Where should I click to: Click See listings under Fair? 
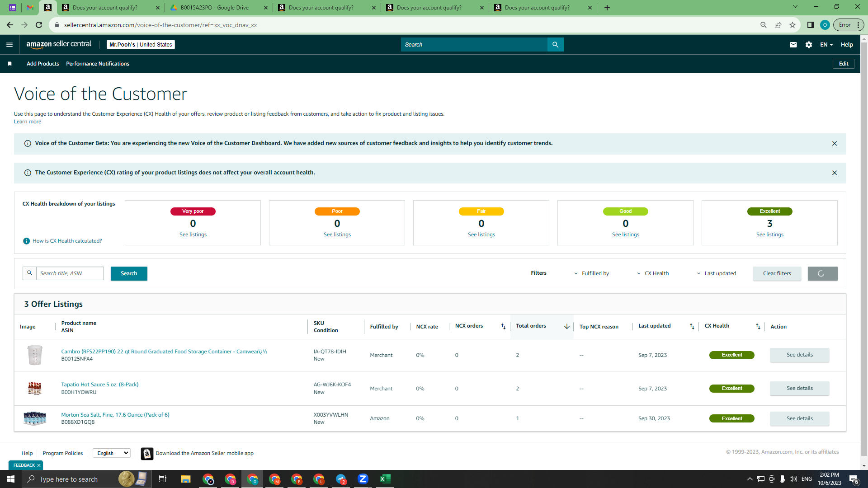[x=481, y=235]
